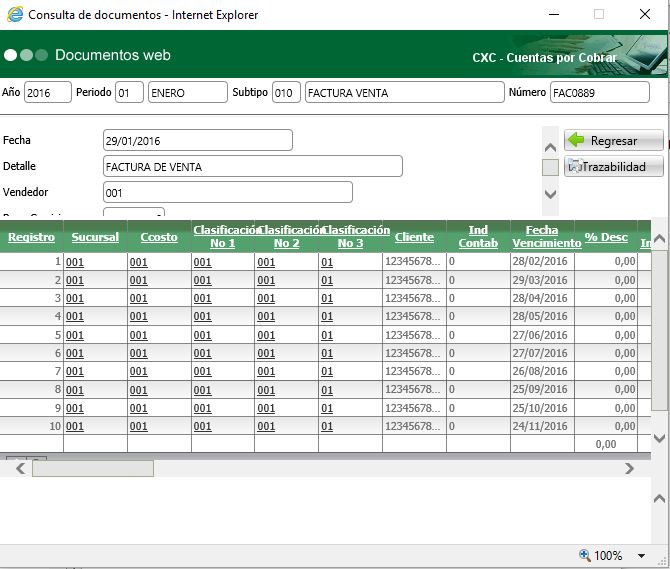The image size is (670, 569).
Task: Click the grid horizontal scroll left arrow
Action: pos(20,469)
